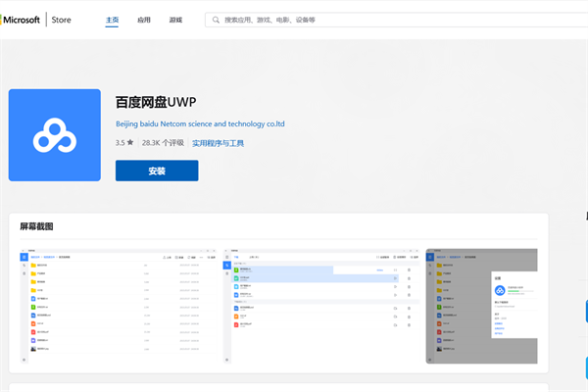Viewport: 588px width, 392px height.
Task: Click the 百度网盘UWP app title
Action: coord(156,102)
